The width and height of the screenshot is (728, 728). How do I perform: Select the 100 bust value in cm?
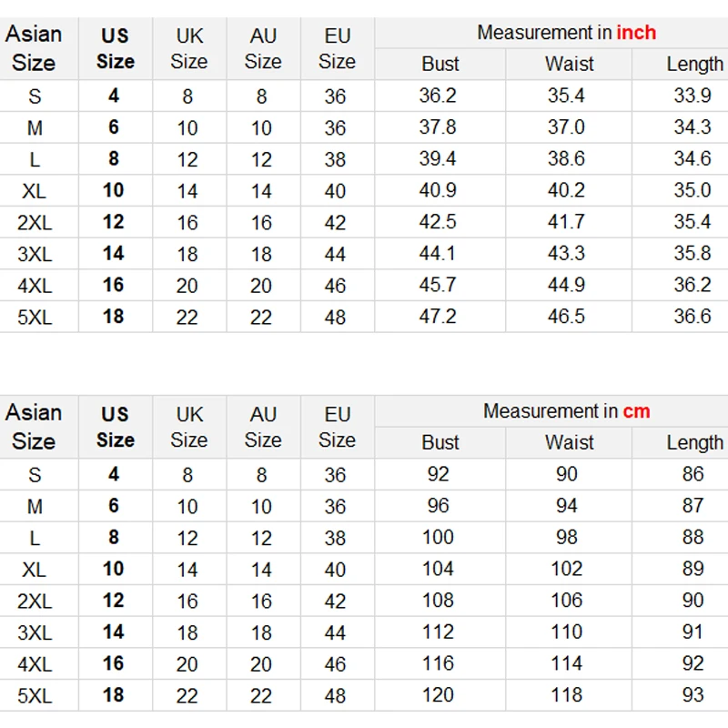(x=438, y=537)
